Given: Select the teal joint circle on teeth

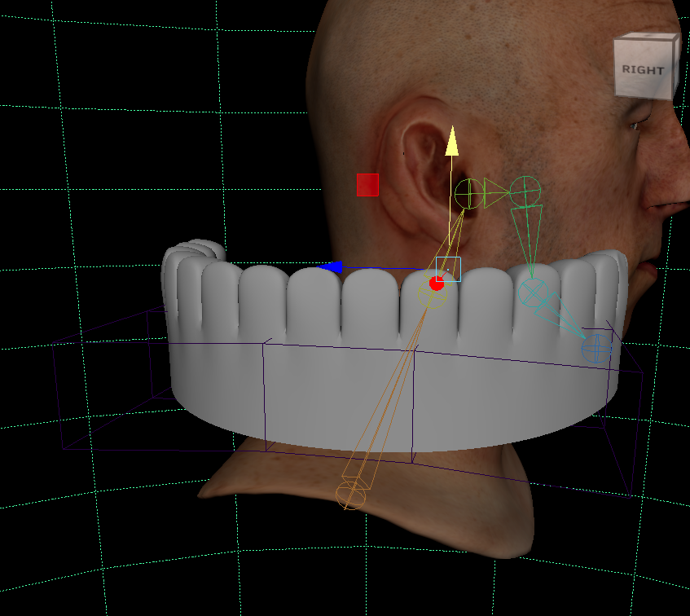Looking at the screenshot, I should coord(533,293).
